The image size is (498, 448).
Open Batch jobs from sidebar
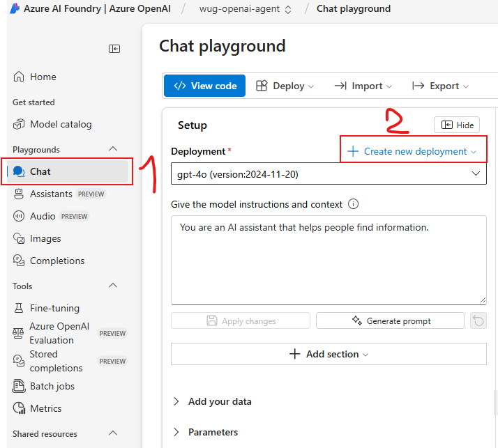point(52,387)
